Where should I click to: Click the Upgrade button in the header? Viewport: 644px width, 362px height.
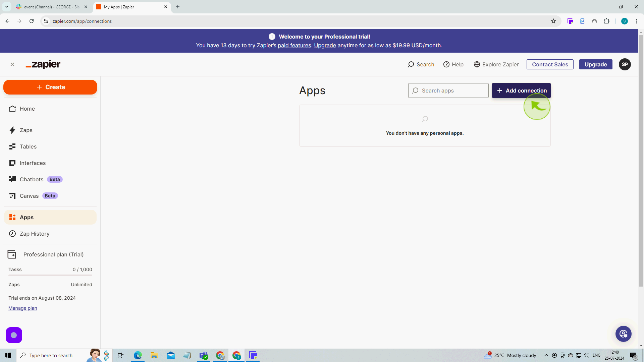[596, 64]
